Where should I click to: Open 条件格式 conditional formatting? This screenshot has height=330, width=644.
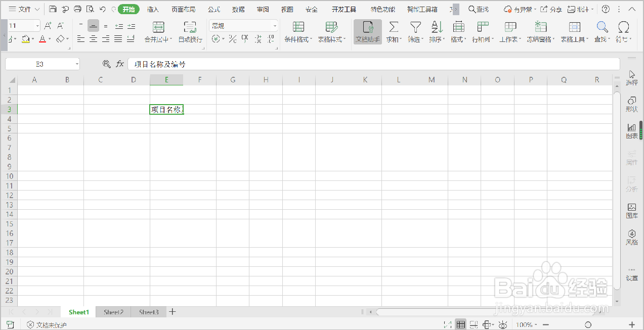(298, 32)
